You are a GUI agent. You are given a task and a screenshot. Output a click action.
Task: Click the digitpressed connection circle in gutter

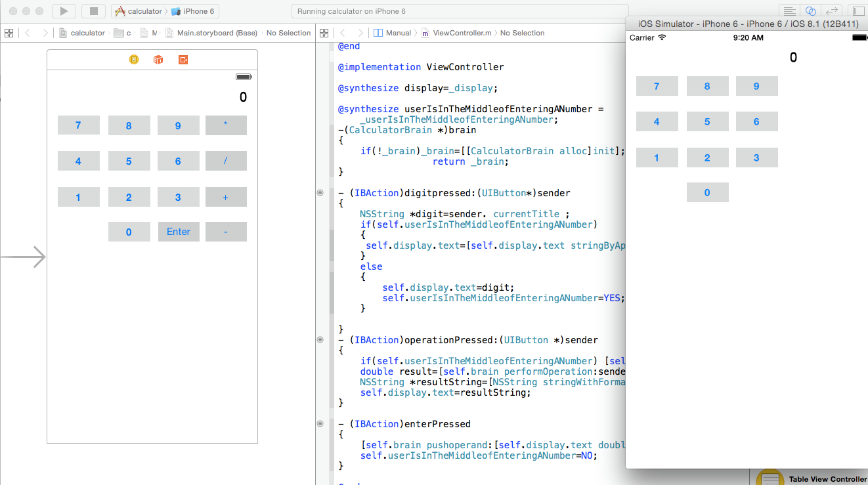[320, 193]
